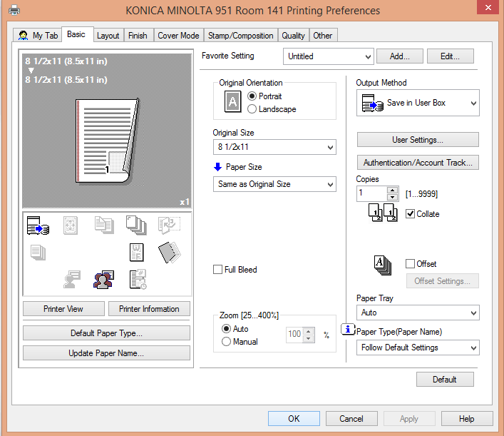The width and height of the screenshot is (504, 436).
Task: Click the grayed-out zoom/combination status icon
Action: tap(71, 225)
